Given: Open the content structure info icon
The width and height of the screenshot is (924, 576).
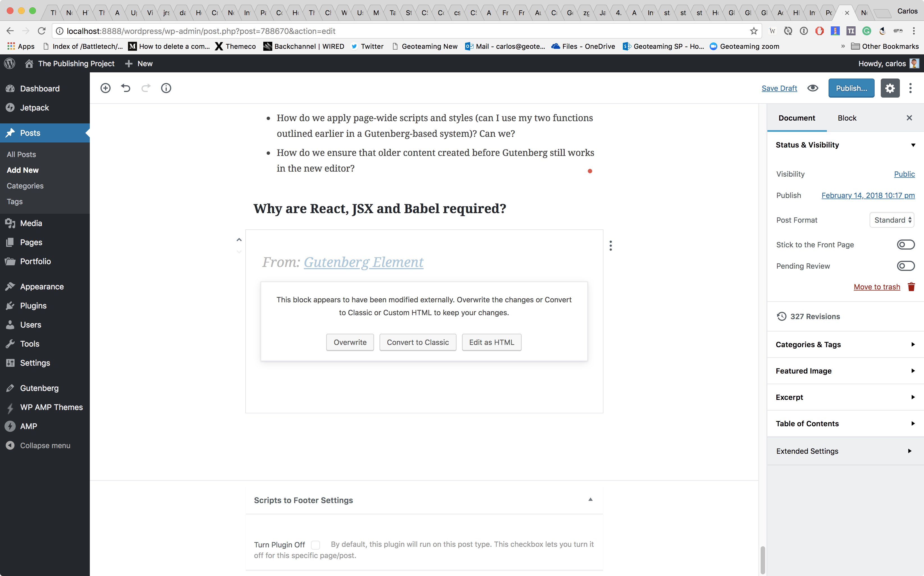Looking at the screenshot, I should pos(166,88).
